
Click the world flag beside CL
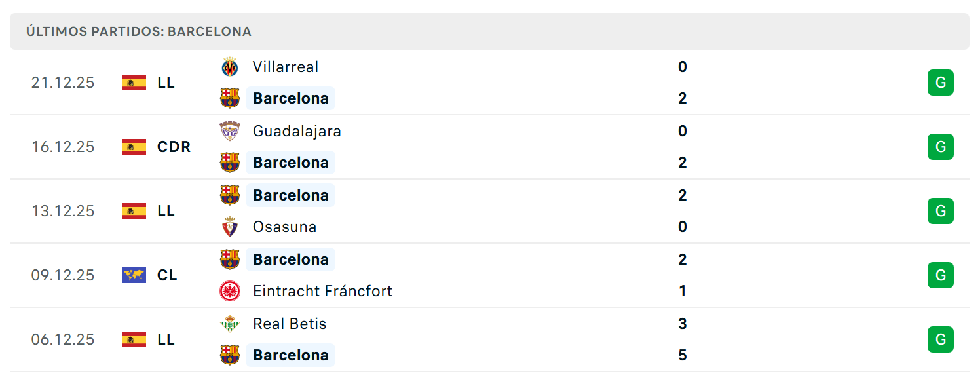pos(134,275)
